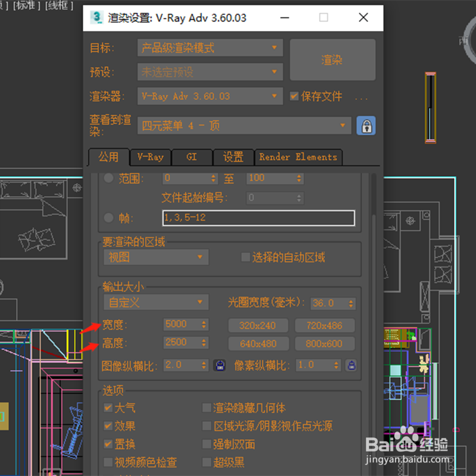Open the 渲染器 V-Ray Adv dropdown
The width and height of the screenshot is (476, 476).
pyautogui.click(x=210, y=96)
